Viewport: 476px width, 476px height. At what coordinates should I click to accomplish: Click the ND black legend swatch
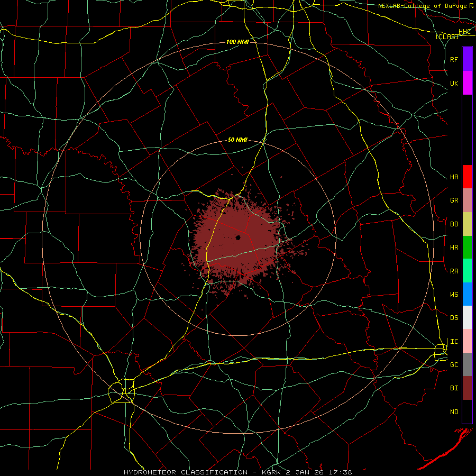(467, 411)
